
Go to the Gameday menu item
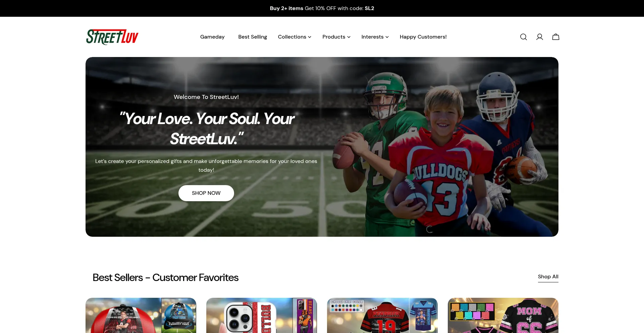(x=212, y=37)
